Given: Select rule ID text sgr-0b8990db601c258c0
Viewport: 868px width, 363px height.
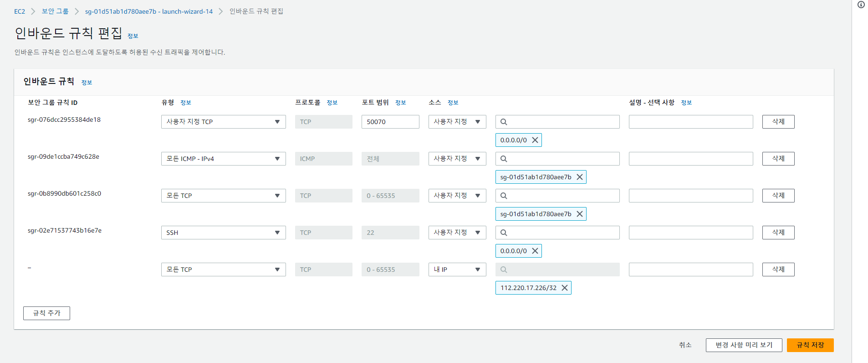Looking at the screenshot, I should pyautogui.click(x=64, y=193).
